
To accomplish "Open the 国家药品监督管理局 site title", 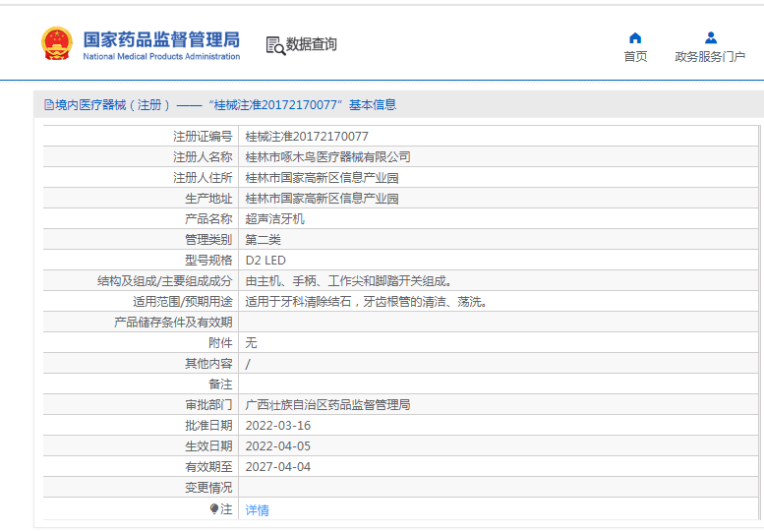I will pos(161,40).
